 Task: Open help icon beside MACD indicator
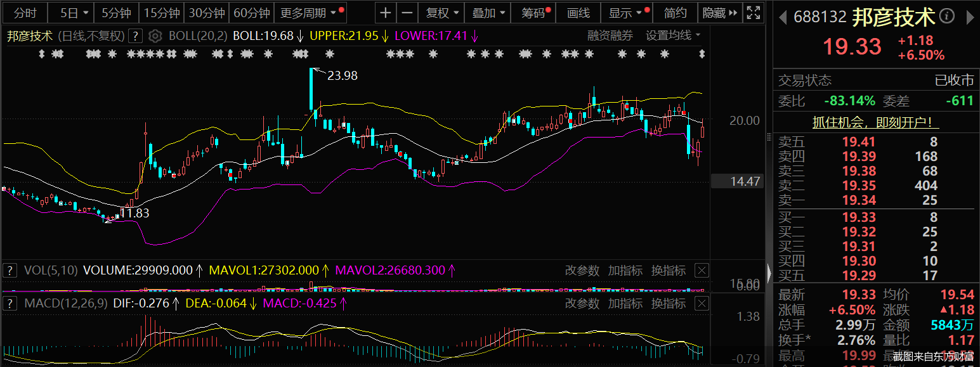(10, 304)
